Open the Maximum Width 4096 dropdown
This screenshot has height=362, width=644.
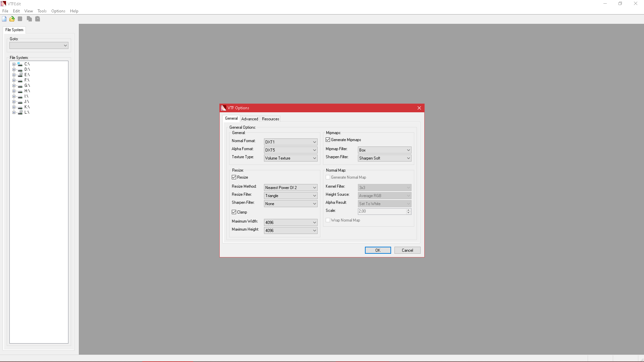290,223
